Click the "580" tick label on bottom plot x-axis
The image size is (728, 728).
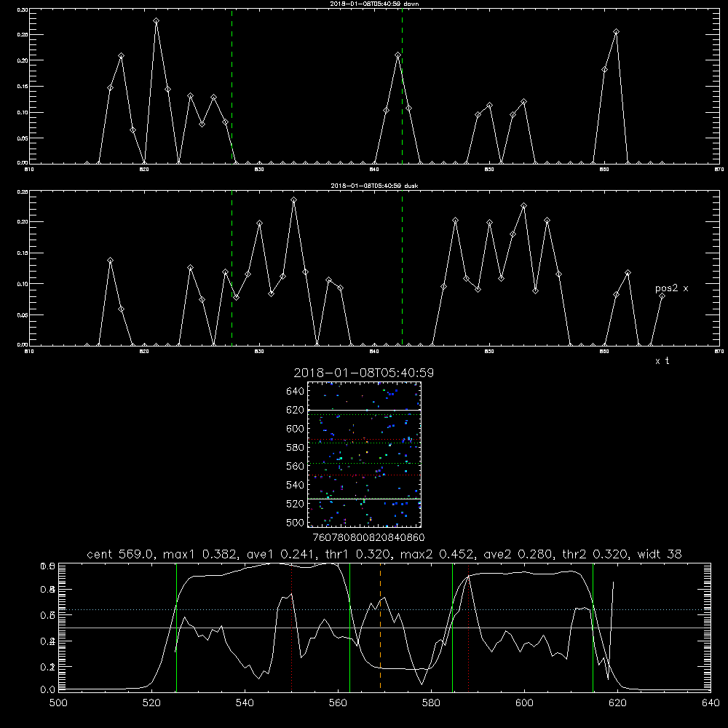pyautogui.click(x=431, y=703)
